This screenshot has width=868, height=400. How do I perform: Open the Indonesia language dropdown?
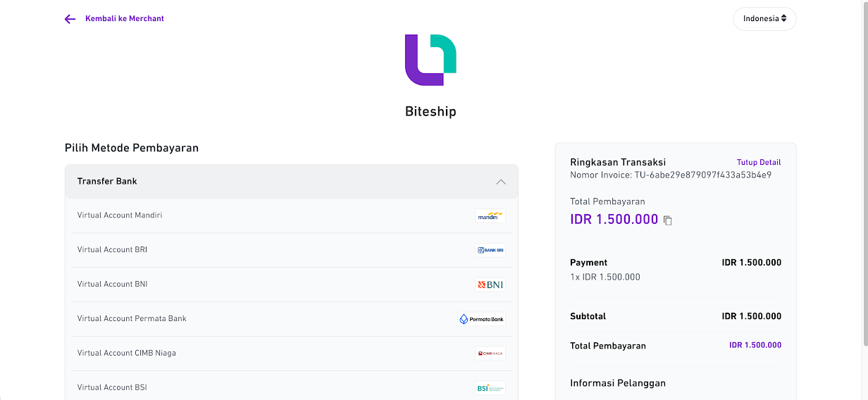764,19
